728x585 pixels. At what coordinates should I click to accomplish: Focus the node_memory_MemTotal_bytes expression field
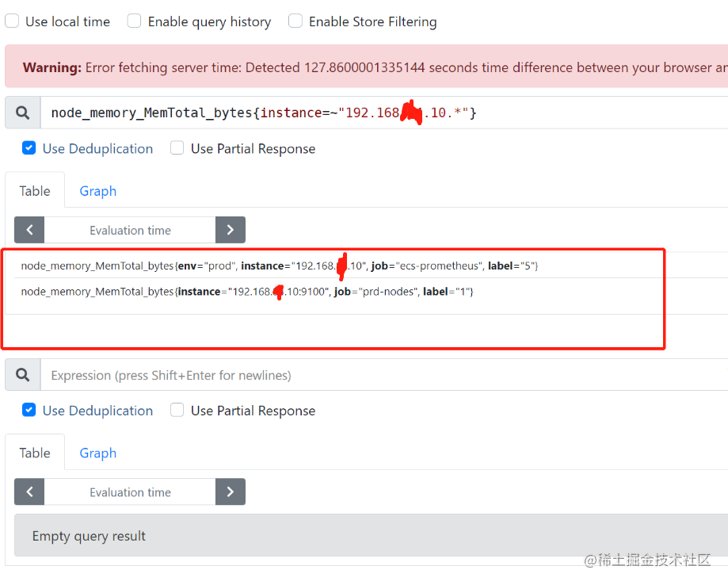click(x=384, y=113)
